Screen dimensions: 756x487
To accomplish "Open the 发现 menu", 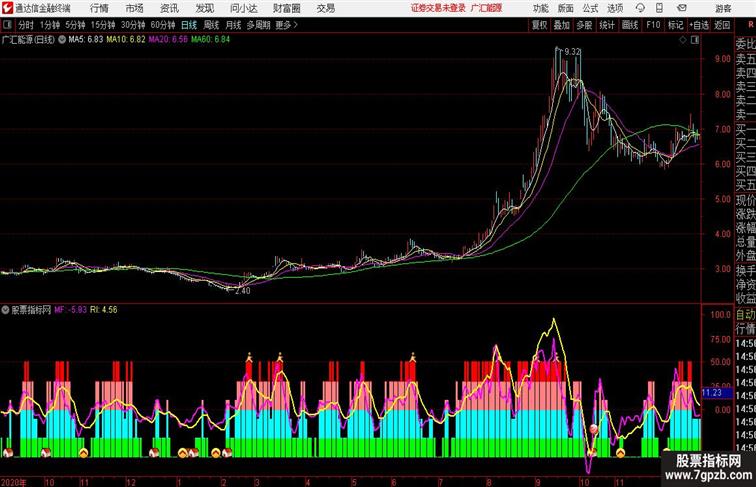I will pyautogui.click(x=204, y=8).
